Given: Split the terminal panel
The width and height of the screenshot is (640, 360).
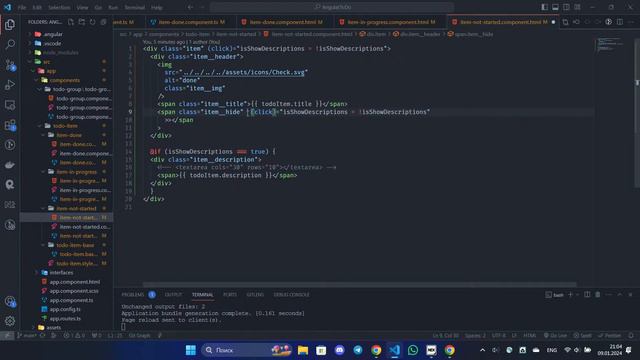Looking at the screenshot, I should pos(587,294).
